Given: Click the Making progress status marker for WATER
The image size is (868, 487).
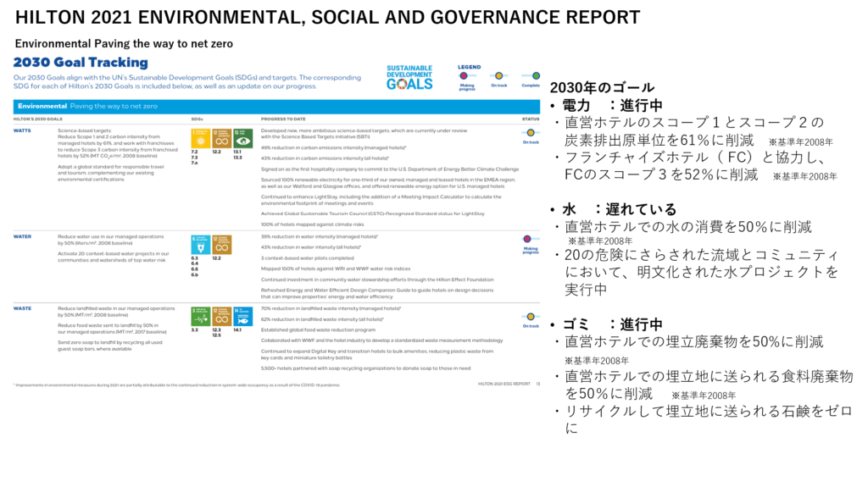Looking at the screenshot, I should point(527,239).
